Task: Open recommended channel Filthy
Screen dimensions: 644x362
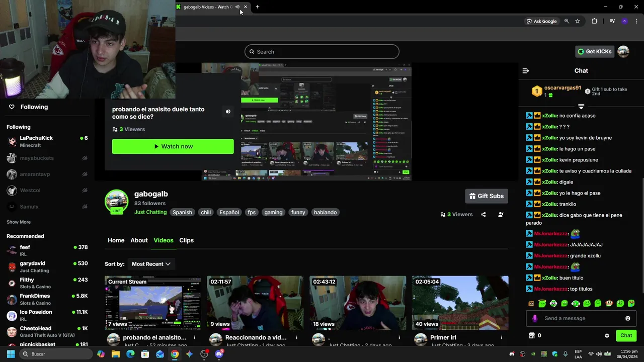Action: pyautogui.click(x=47, y=283)
